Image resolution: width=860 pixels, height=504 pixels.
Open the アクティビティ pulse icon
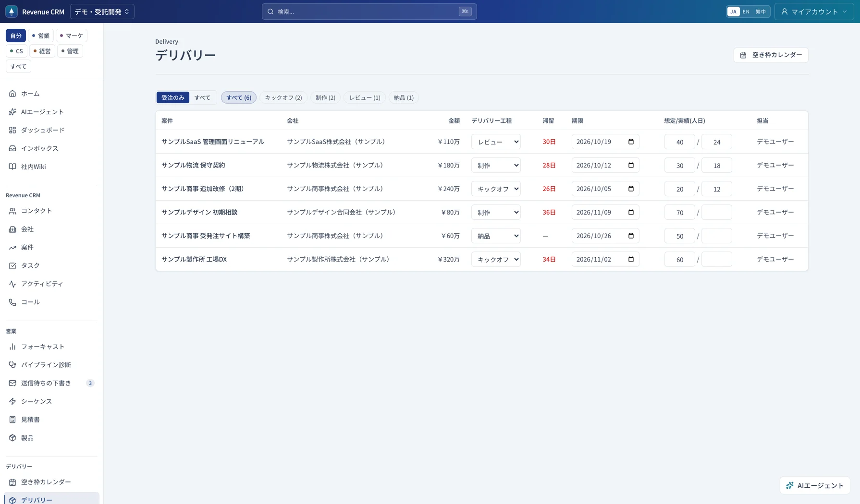coord(12,284)
